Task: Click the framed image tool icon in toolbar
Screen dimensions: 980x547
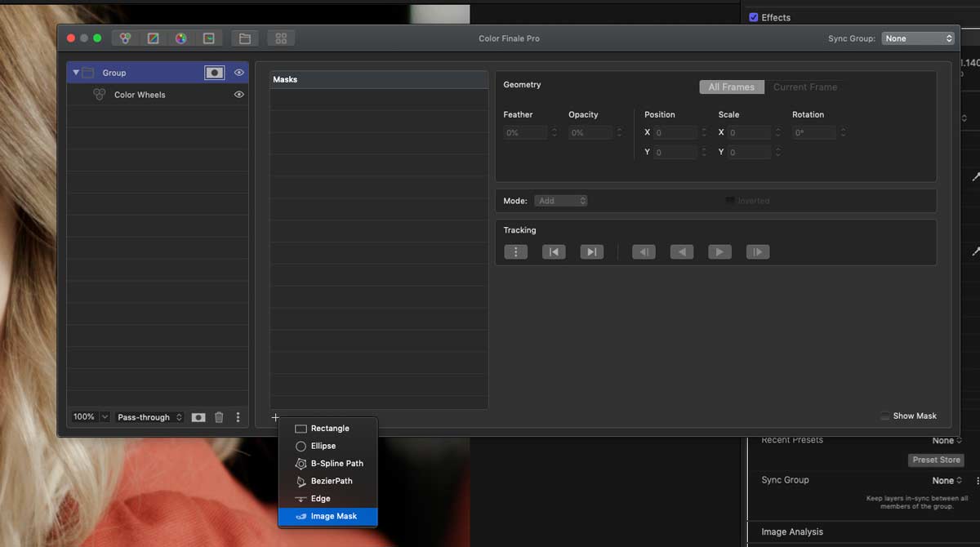Action: point(209,38)
